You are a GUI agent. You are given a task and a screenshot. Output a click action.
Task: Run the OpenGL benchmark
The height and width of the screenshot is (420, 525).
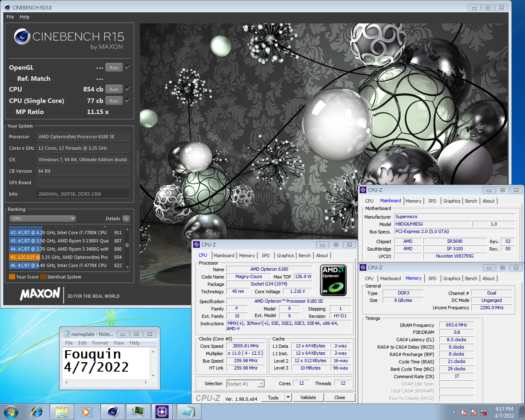tap(114, 68)
